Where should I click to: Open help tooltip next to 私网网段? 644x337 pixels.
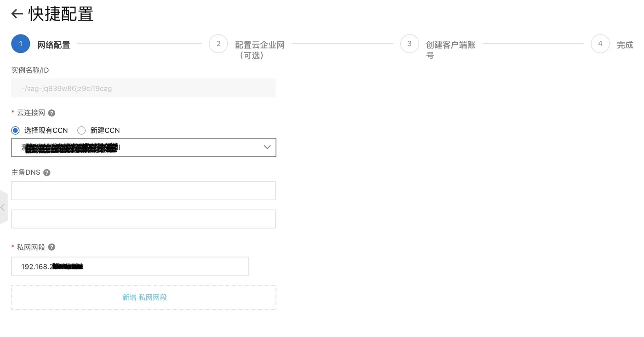[52, 247]
